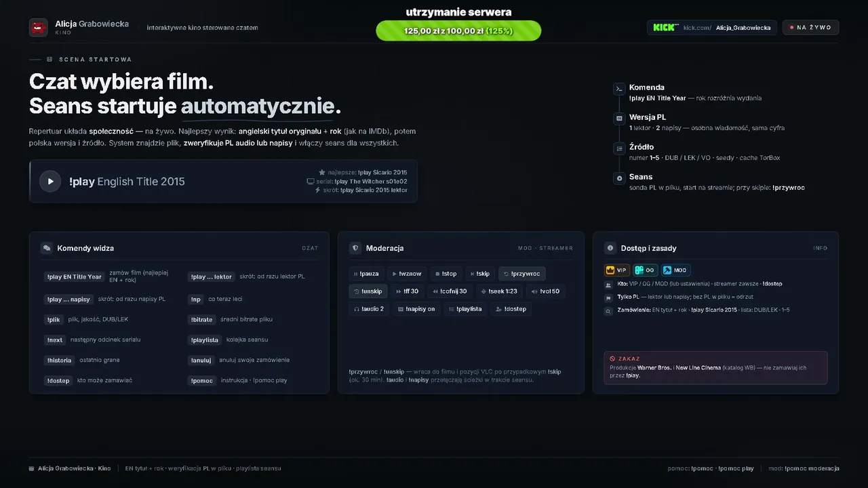Click the round play button beside !play English Title 2015
Image resolution: width=868 pixels, height=488 pixels.
point(50,181)
